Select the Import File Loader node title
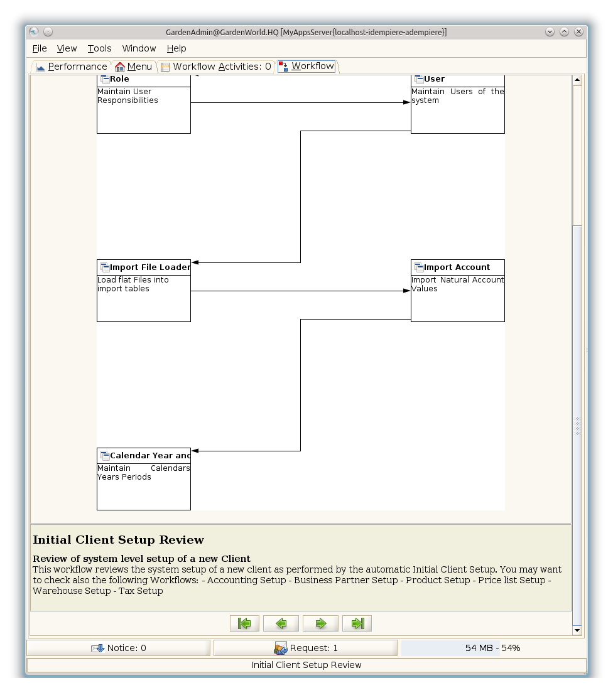This screenshot has height=700, width=613. (150, 267)
